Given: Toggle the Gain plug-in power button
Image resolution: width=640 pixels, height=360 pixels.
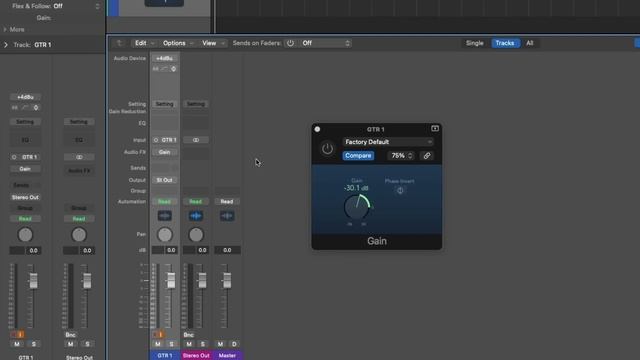Looking at the screenshot, I should coord(327,149).
